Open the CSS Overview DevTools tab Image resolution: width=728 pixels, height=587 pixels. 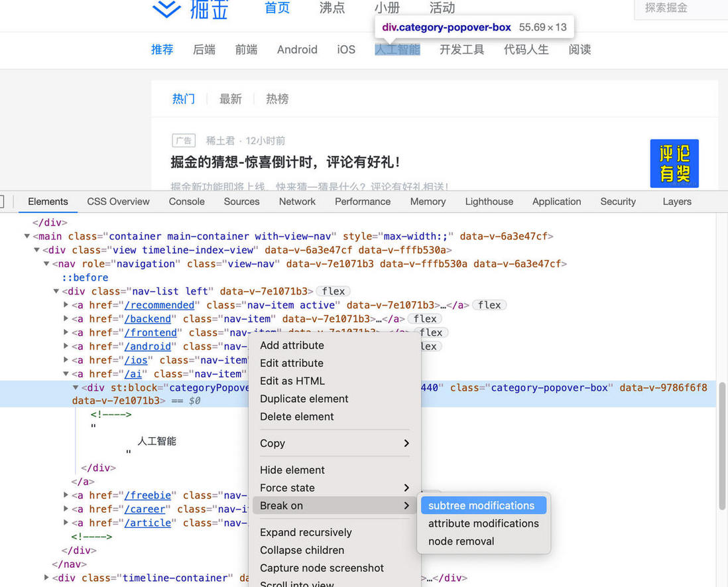119,202
